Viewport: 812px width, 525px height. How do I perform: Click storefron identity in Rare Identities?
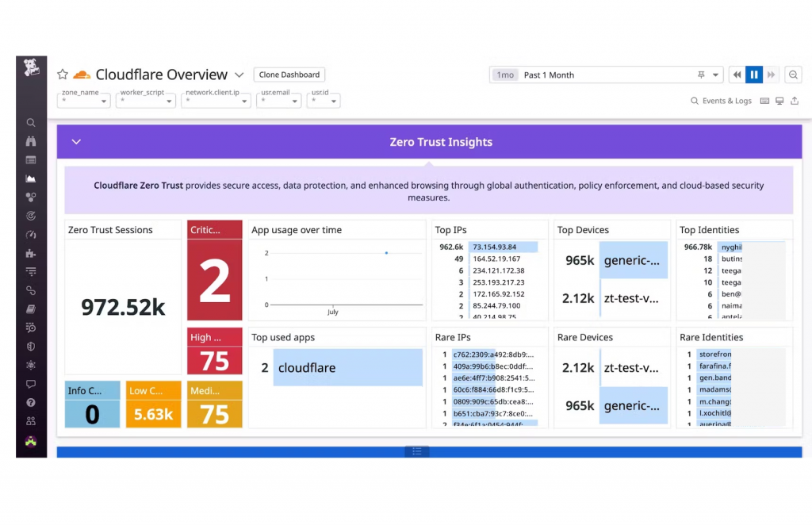coord(715,354)
